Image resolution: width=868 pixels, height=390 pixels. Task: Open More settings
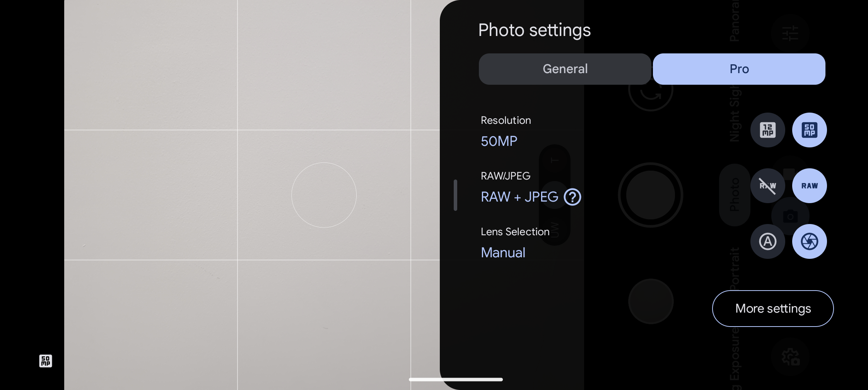773,308
